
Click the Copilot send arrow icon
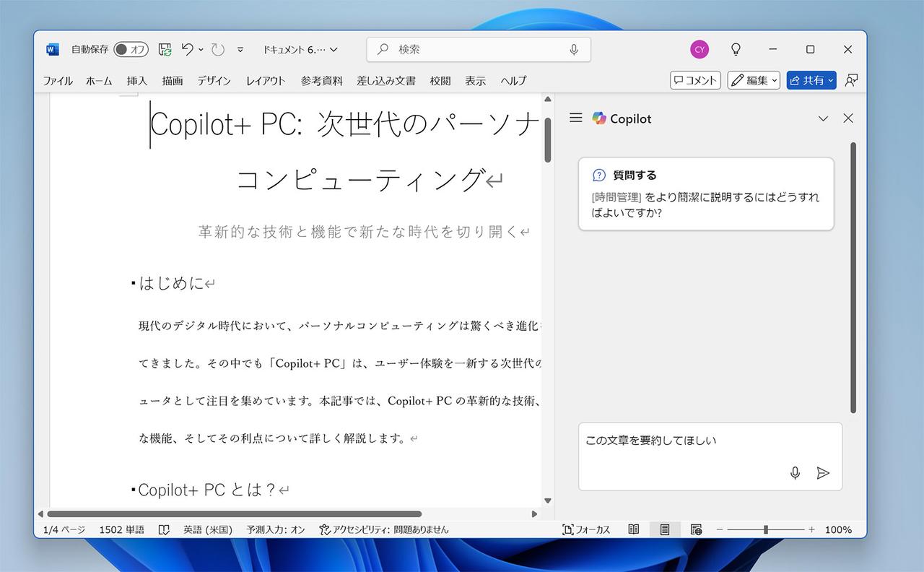822,473
